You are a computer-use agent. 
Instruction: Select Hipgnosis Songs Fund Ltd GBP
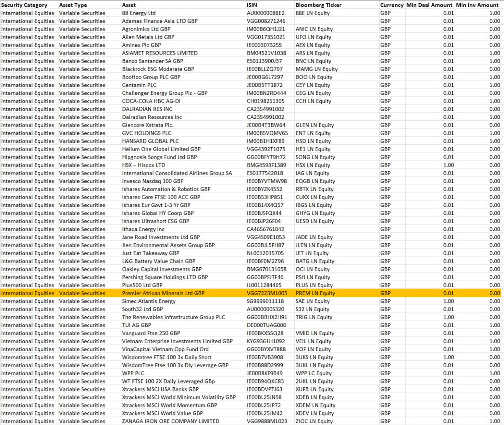[160, 157]
